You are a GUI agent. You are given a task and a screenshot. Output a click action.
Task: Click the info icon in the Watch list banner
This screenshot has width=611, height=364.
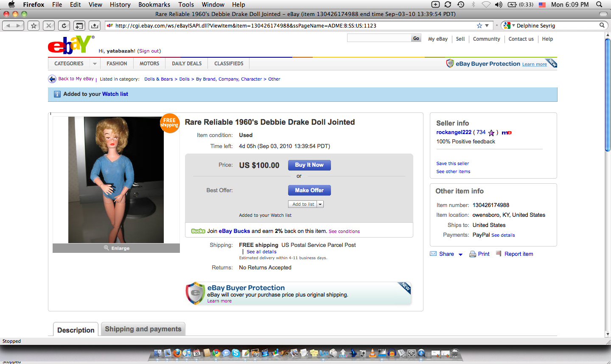[x=57, y=94]
